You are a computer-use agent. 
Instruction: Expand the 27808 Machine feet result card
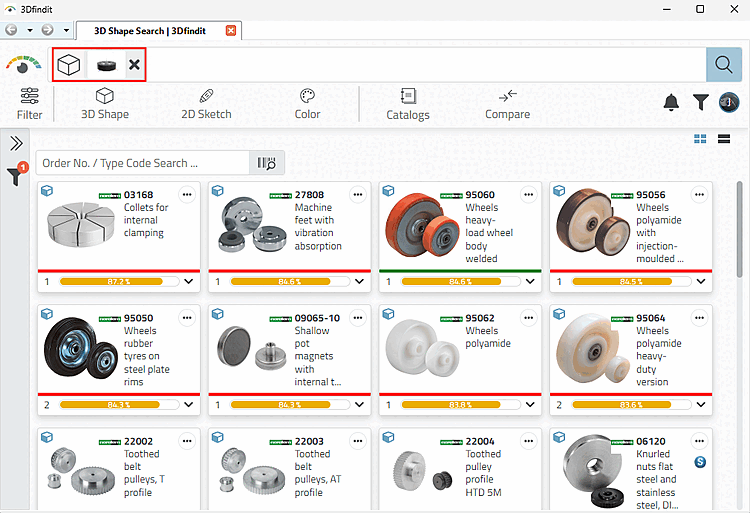click(x=360, y=282)
